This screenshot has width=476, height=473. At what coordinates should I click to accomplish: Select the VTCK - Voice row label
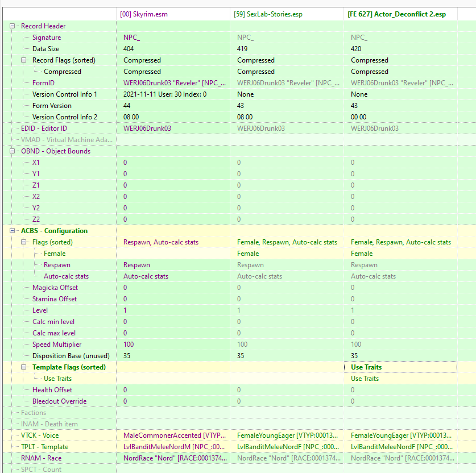coord(40,435)
